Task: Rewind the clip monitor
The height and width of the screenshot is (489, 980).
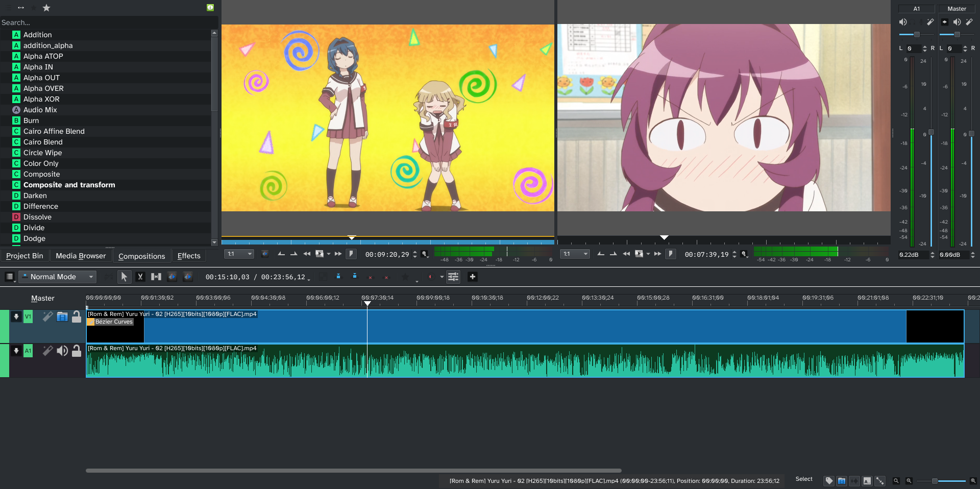Action: coord(307,254)
